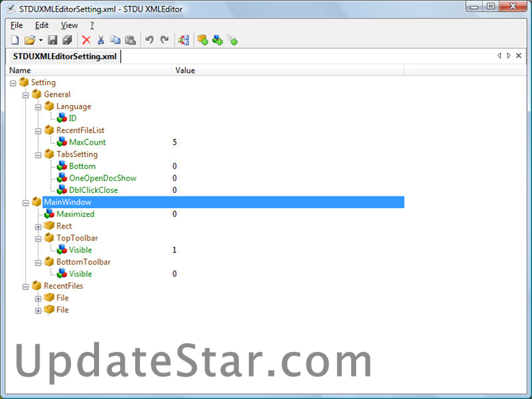
Task: Open the dropdown arrow beside Open icon
Action: pos(41,40)
